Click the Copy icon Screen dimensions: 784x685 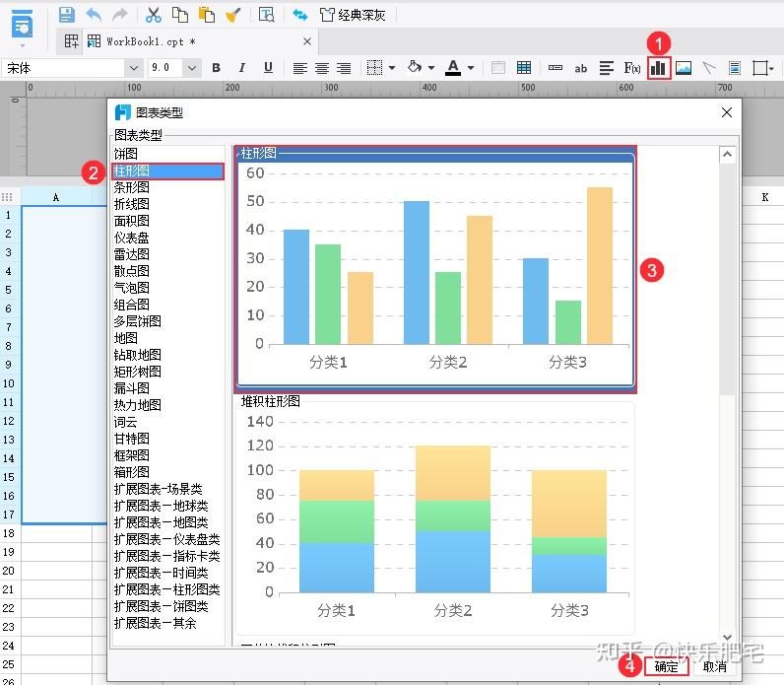click(x=179, y=15)
